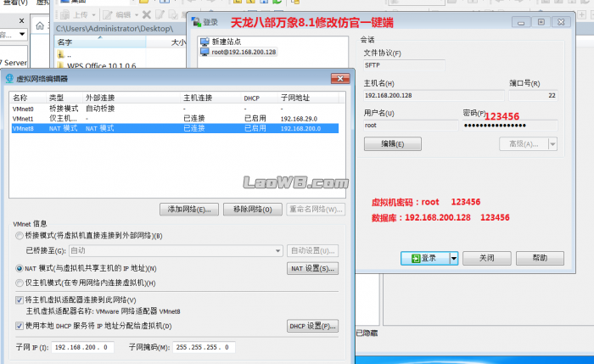Select the 桥接模式 radio button
This screenshot has height=364, width=594.
(20, 236)
